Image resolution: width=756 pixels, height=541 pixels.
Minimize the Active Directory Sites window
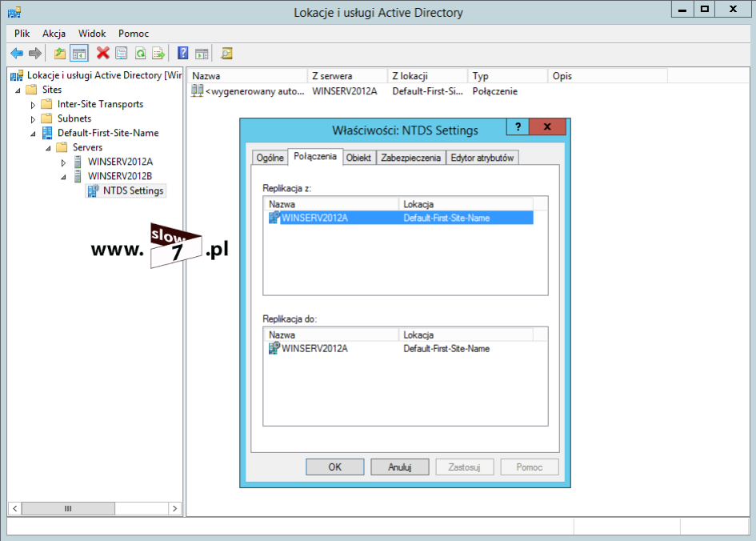682,9
